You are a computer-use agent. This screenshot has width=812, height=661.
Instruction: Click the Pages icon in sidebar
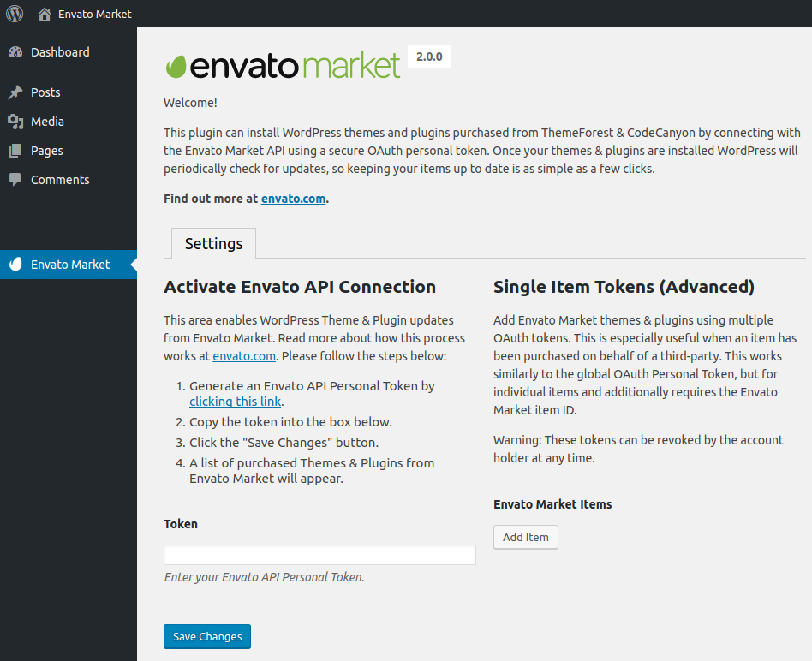(15, 151)
